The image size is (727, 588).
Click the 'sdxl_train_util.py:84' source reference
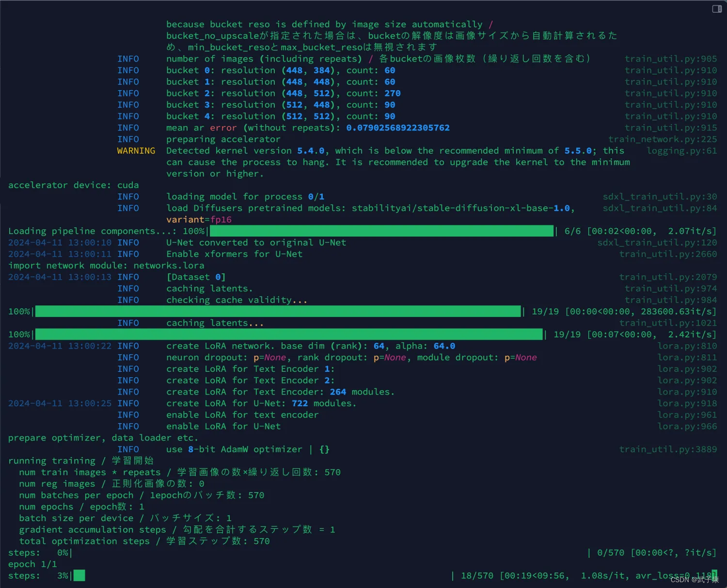[x=660, y=208]
